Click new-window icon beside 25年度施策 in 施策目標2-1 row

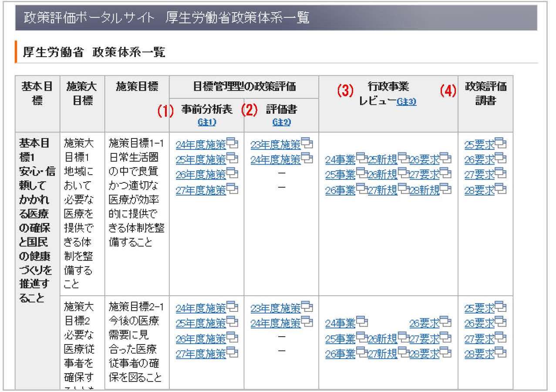click(x=233, y=323)
